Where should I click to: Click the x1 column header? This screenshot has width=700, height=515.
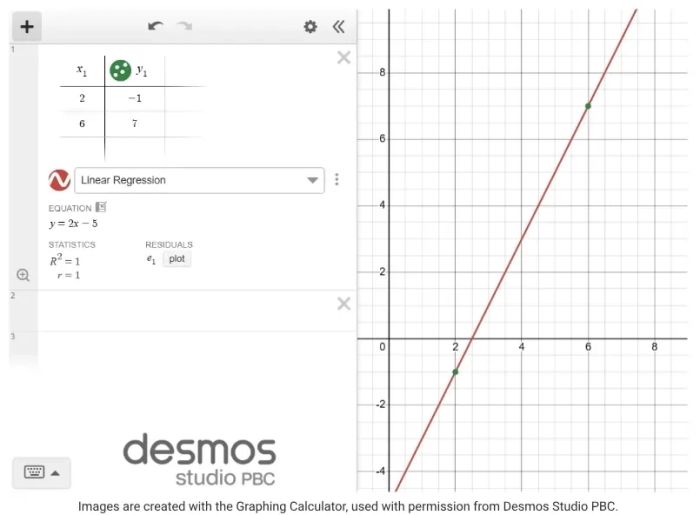(x=82, y=71)
